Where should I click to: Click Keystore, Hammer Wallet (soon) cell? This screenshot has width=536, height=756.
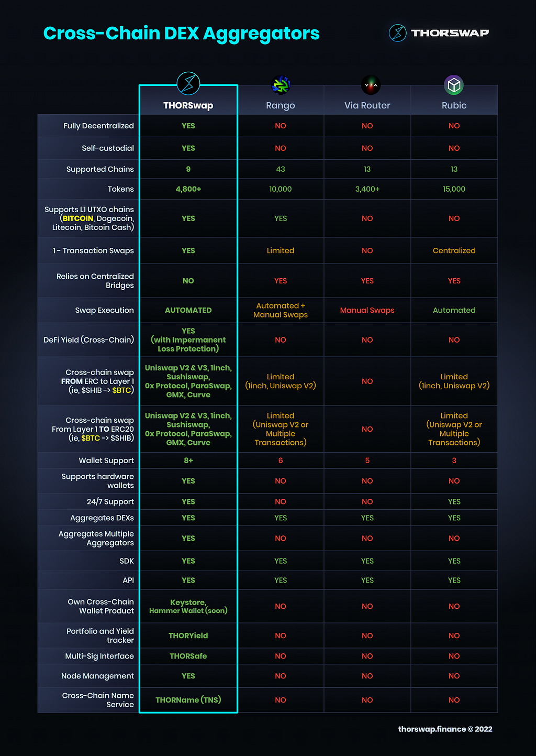[x=188, y=606]
